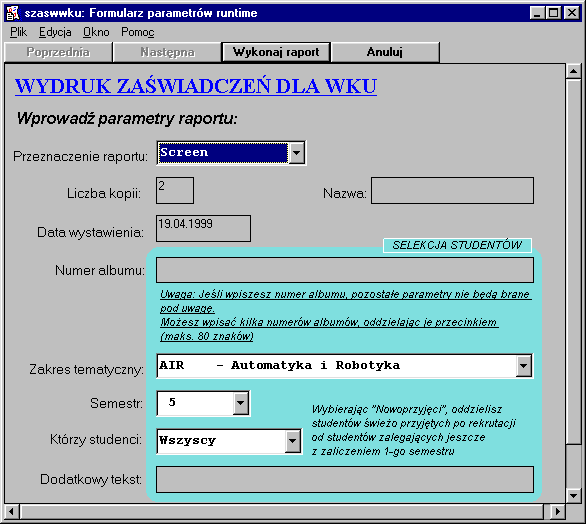This screenshot has width=586, height=524.
Task: Select the Screen value in the report destination field
Action: [x=223, y=152]
